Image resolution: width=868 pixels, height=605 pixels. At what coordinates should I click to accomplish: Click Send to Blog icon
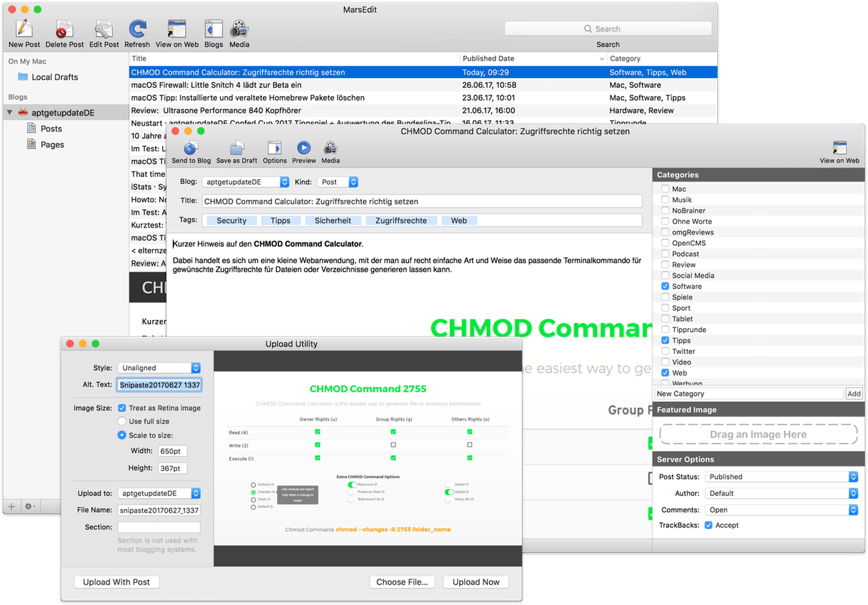[191, 148]
